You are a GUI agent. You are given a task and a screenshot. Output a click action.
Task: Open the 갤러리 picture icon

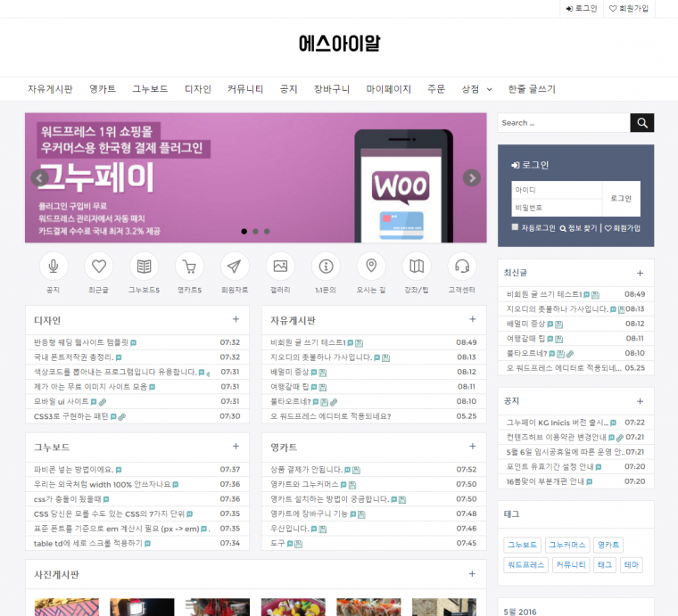280,266
